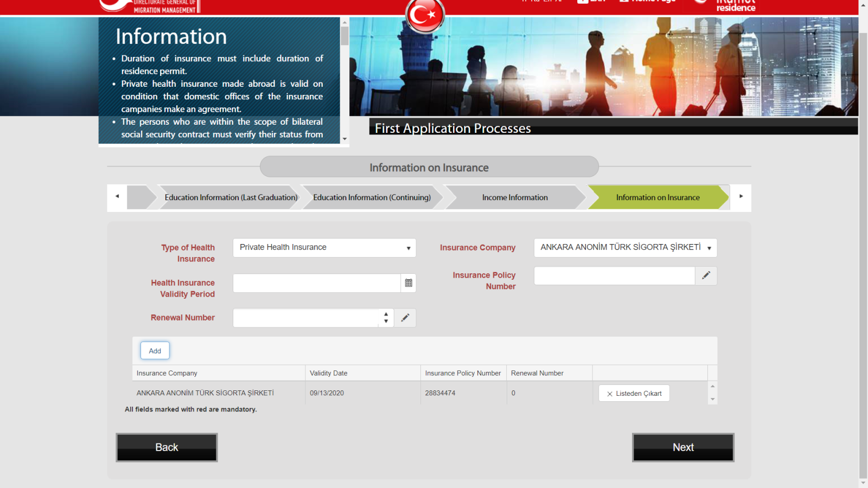Click the pencil icon beside Insurance Policy Number
868x488 pixels.
click(x=706, y=275)
